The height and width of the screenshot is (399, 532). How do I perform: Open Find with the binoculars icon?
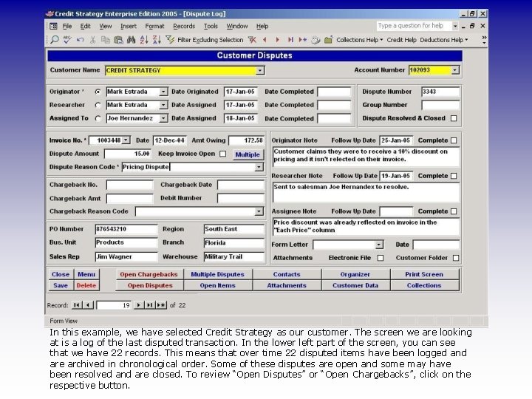pyautogui.click(x=131, y=40)
